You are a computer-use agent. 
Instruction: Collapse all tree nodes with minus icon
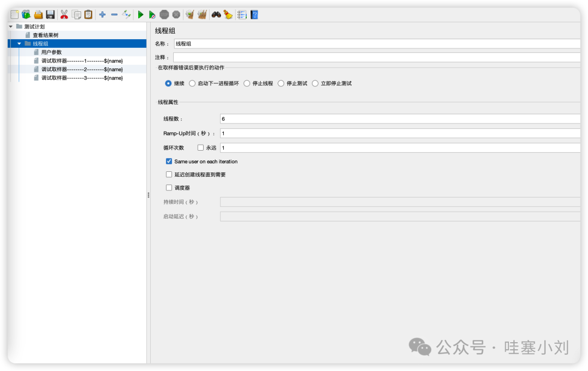[114, 15]
